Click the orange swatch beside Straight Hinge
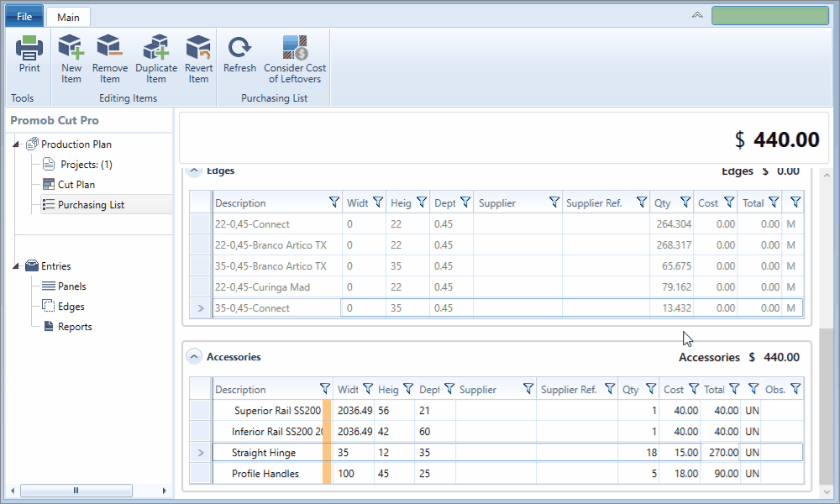The height and width of the screenshot is (504, 840). point(327,453)
